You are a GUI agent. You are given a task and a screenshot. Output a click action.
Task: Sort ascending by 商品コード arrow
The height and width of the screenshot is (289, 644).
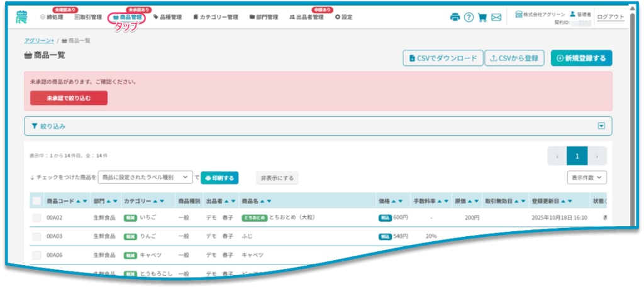(x=78, y=202)
